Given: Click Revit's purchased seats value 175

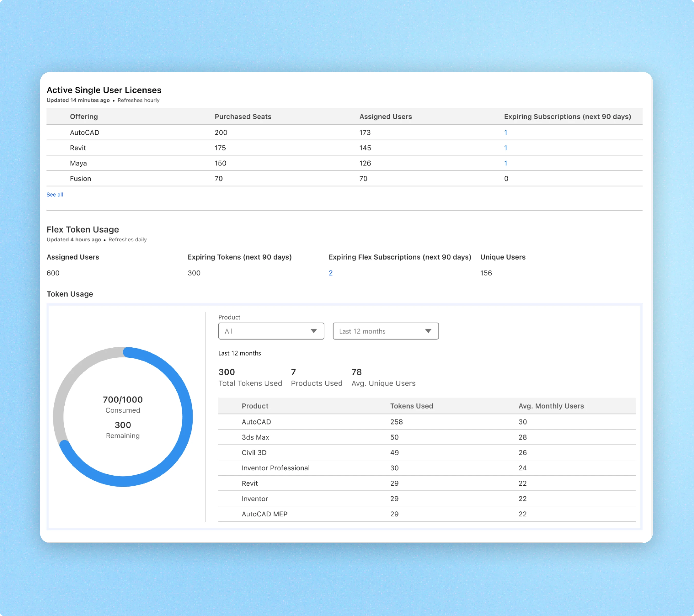Looking at the screenshot, I should pos(220,148).
